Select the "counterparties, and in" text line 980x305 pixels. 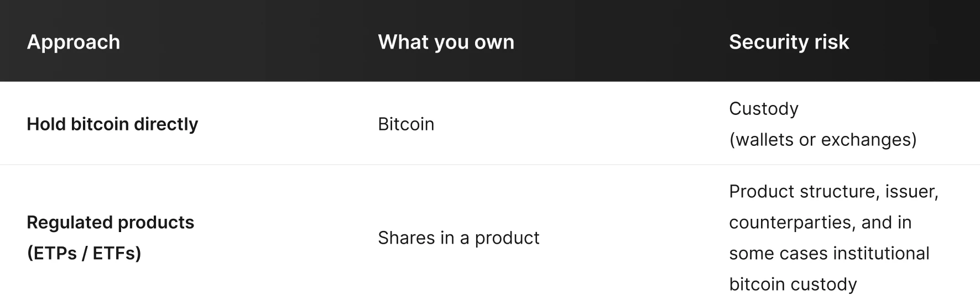[820, 222]
